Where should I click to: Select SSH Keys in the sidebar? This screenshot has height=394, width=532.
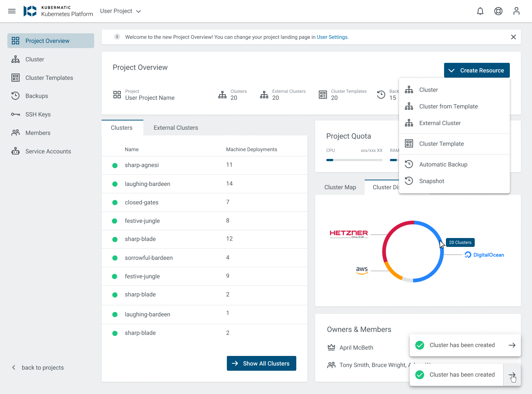38,114
